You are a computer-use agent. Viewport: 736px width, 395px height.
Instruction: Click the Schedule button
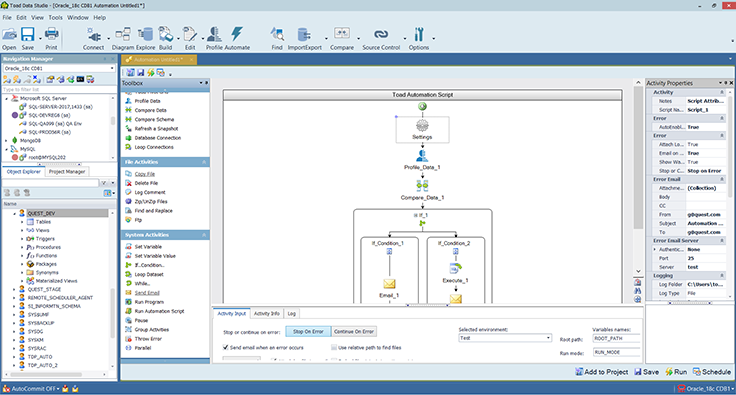[x=712, y=372]
